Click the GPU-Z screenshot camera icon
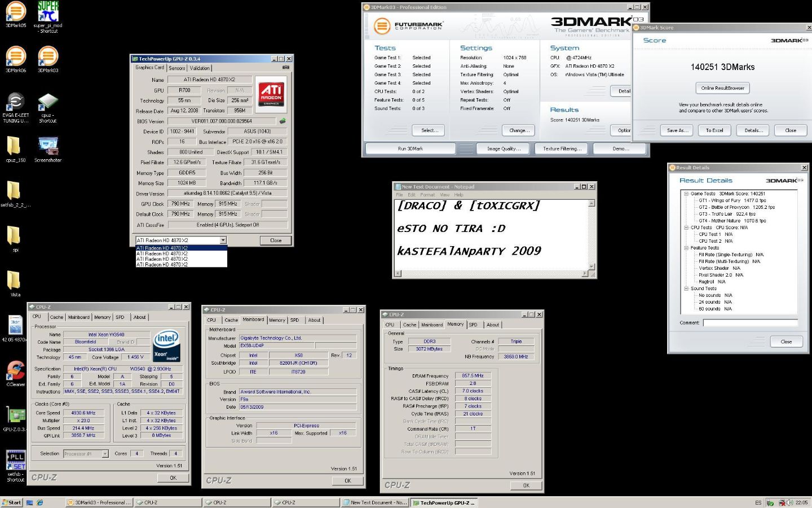This screenshot has height=508, width=812. pos(286,68)
